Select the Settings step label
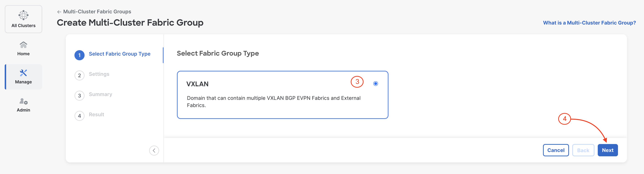Screen dimensions: 644x174 coord(99,74)
